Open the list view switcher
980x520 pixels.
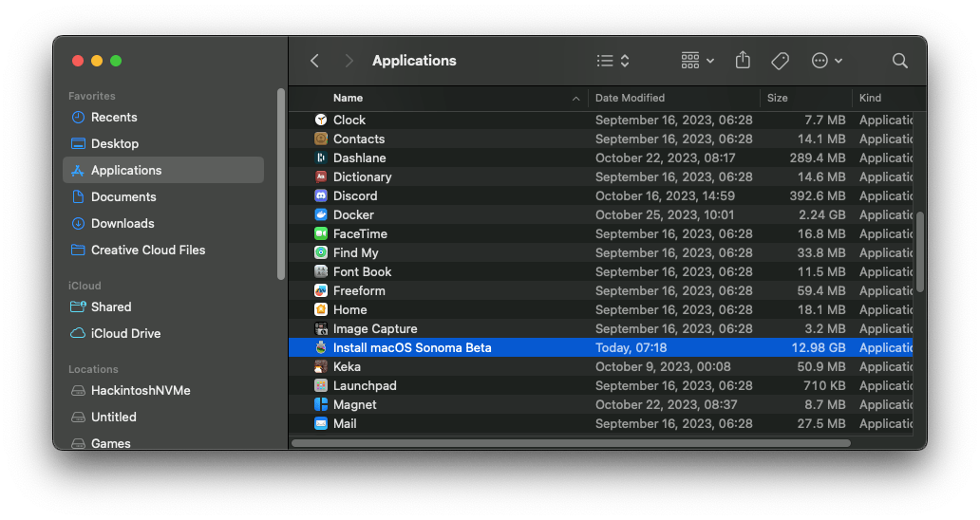coord(612,61)
